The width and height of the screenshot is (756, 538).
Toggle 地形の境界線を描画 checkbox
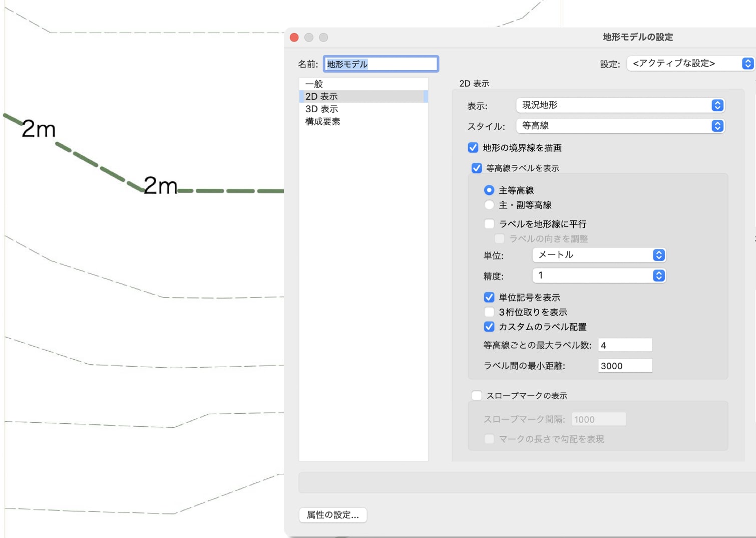473,147
